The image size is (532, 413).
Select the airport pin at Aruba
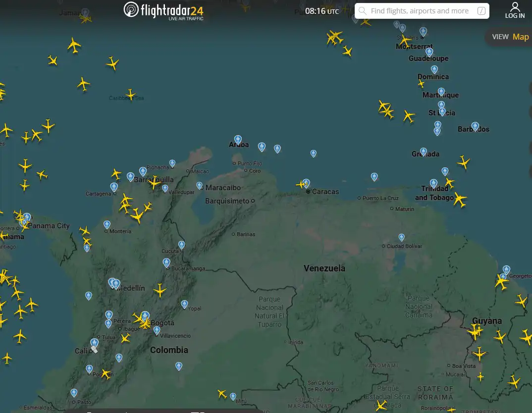[x=238, y=140]
